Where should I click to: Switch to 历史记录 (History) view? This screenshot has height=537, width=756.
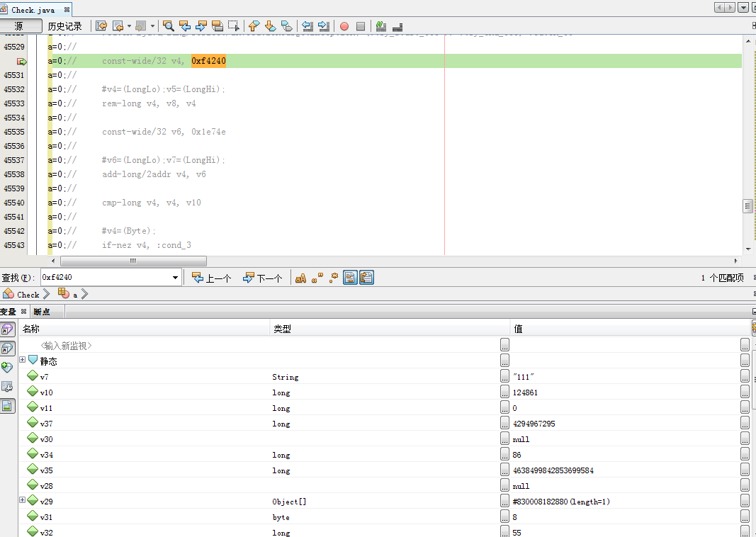(64, 26)
